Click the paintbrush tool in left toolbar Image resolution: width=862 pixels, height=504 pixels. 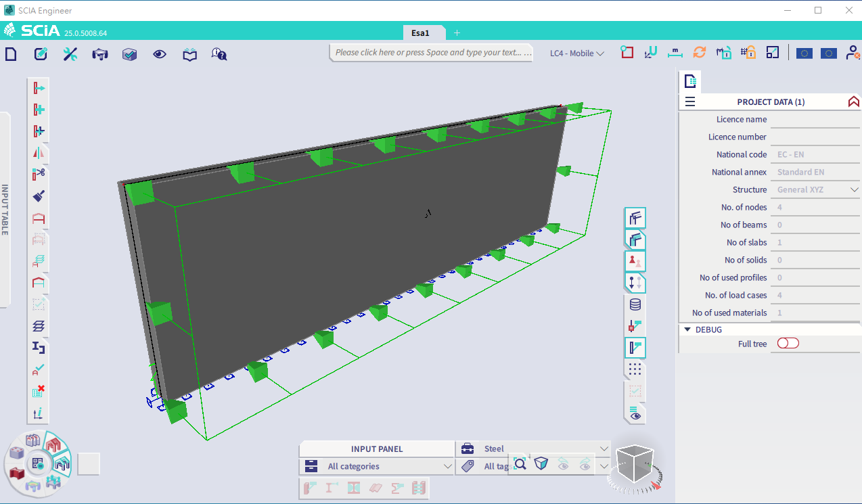click(39, 196)
